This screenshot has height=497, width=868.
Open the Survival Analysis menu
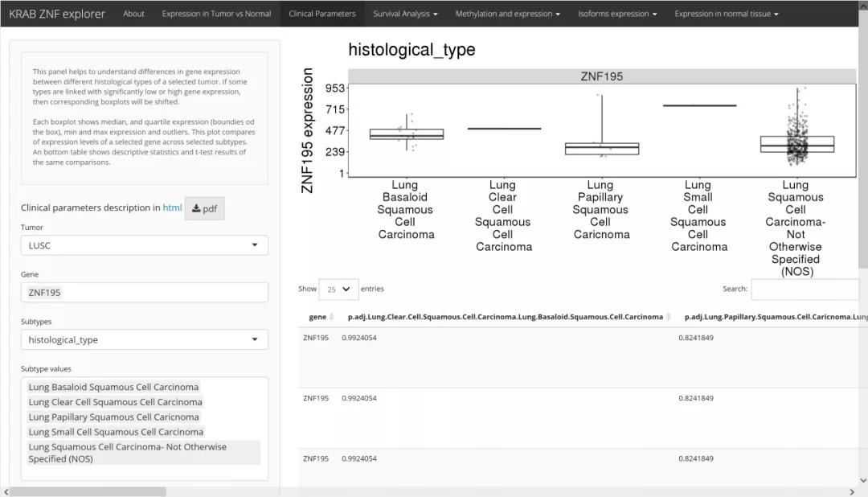[x=405, y=14]
